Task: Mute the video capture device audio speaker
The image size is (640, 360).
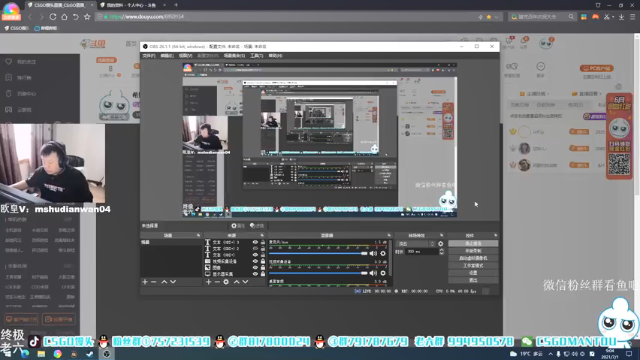Action: pyautogui.click(x=373, y=273)
